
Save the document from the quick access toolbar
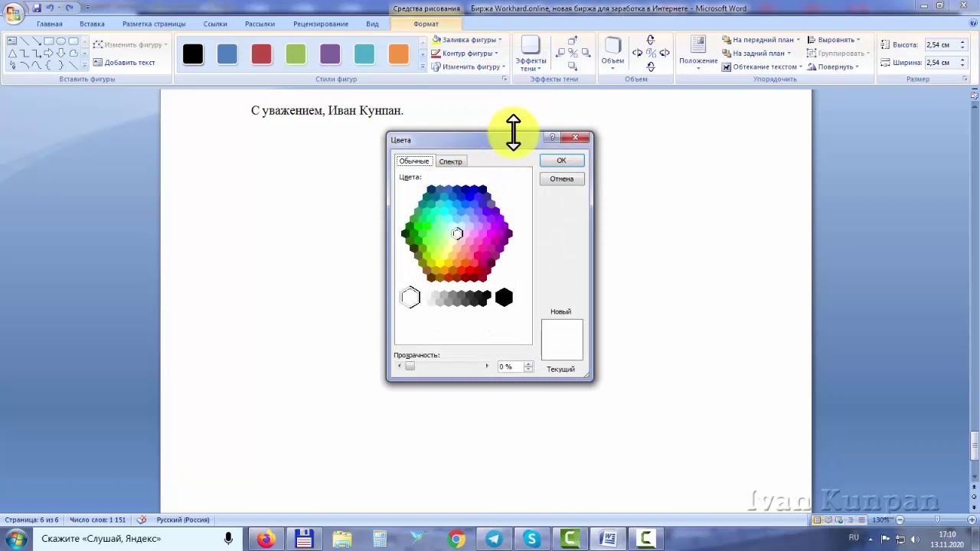[x=37, y=8]
